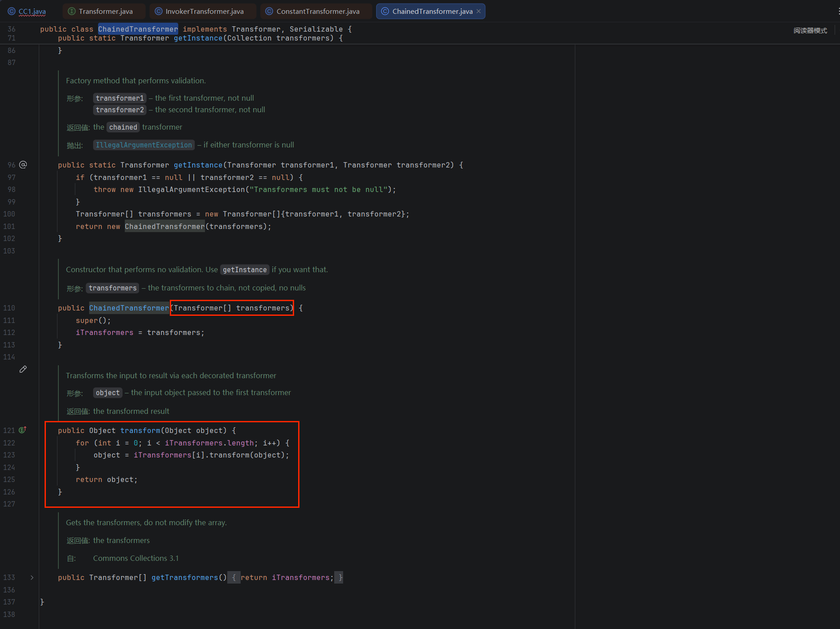The image size is (840, 629).
Task: Click the line number 121 in gutter
Action: 9,430
